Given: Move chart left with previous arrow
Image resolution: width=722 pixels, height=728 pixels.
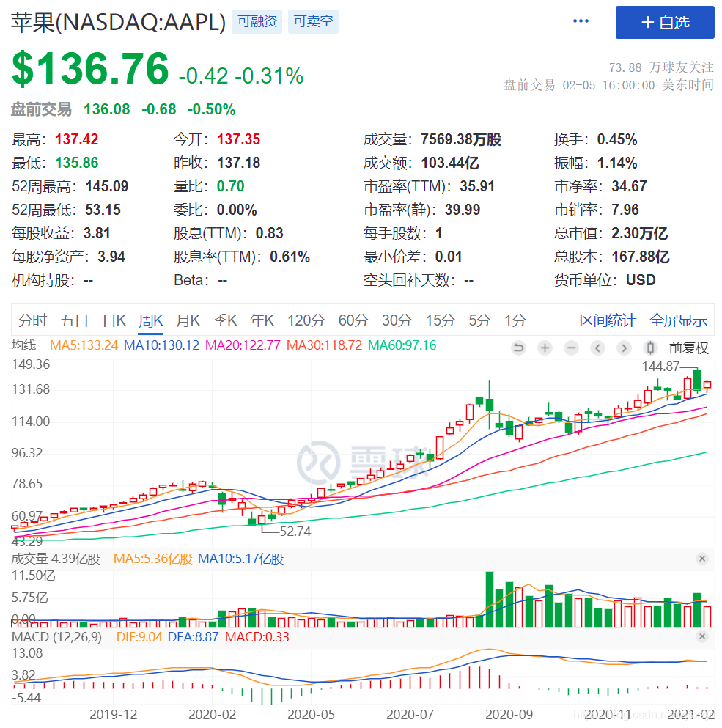Looking at the screenshot, I should pyautogui.click(x=598, y=348).
